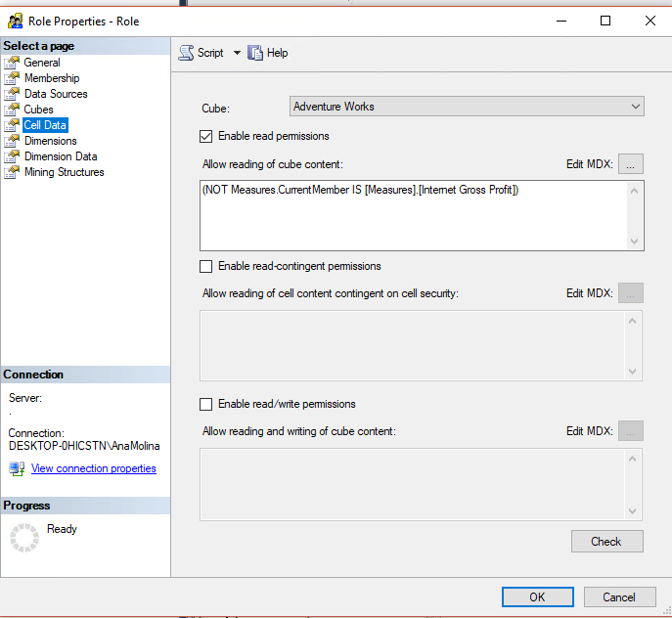Open the Membership page
672x618 pixels.
point(52,78)
